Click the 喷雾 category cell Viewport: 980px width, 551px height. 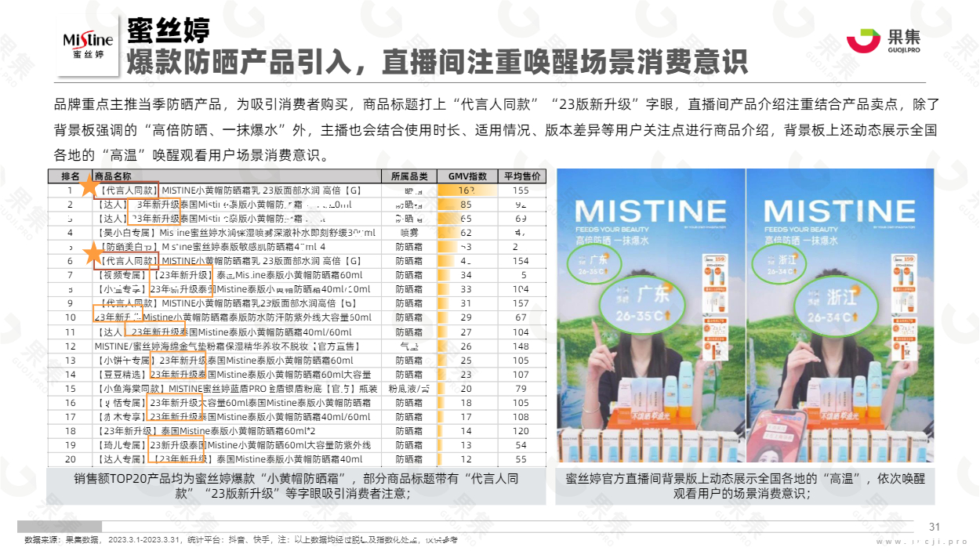408,233
